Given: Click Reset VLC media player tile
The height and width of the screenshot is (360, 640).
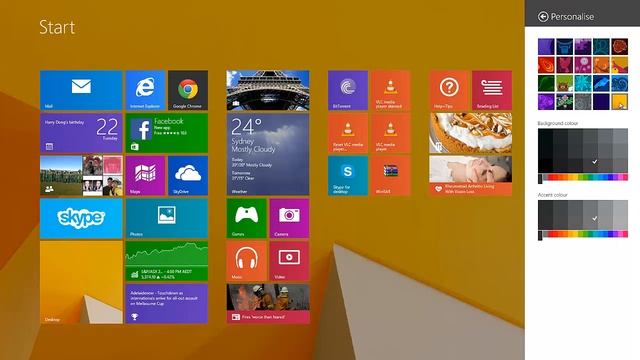Looking at the screenshot, I should click(348, 133).
